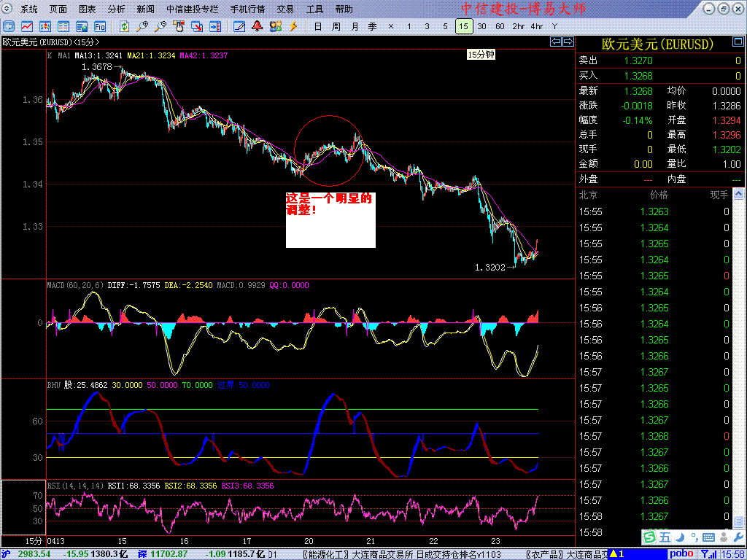747x560 pixels.
Task: Click the yellow warning triangle indicator
Action: click(x=614, y=554)
